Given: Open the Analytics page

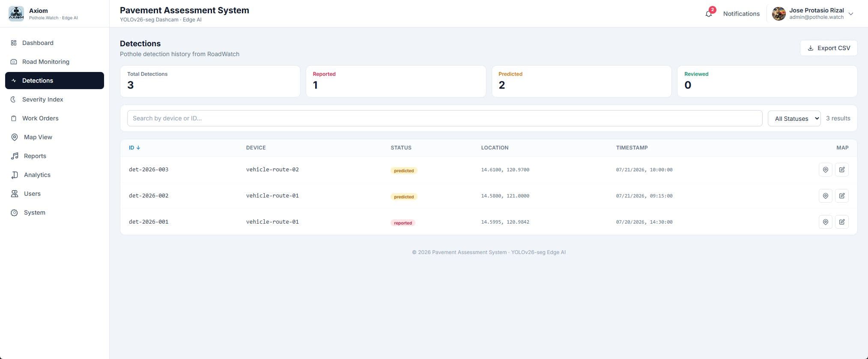Looking at the screenshot, I should tap(54, 175).
